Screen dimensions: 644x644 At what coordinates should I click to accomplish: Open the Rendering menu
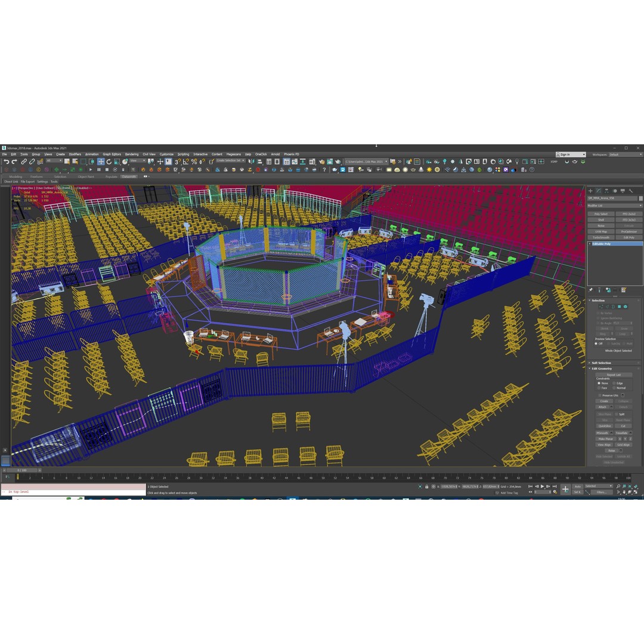tap(131, 154)
